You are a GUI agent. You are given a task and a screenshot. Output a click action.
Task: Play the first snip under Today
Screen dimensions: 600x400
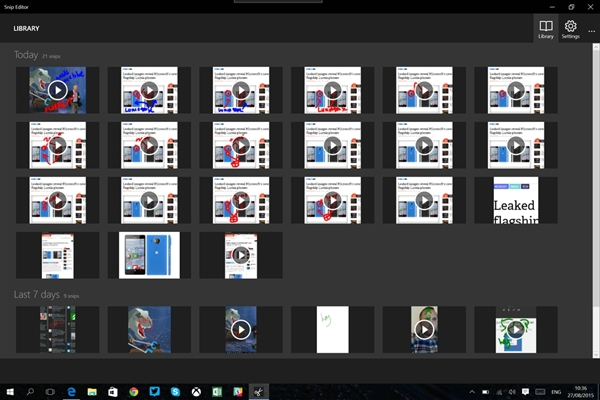click(x=57, y=90)
